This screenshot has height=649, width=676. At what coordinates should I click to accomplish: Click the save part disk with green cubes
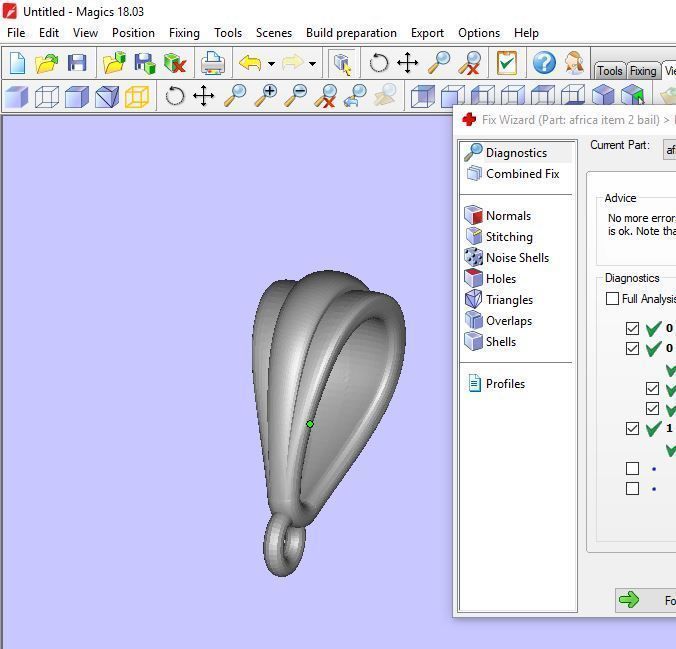[x=144, y=63]
